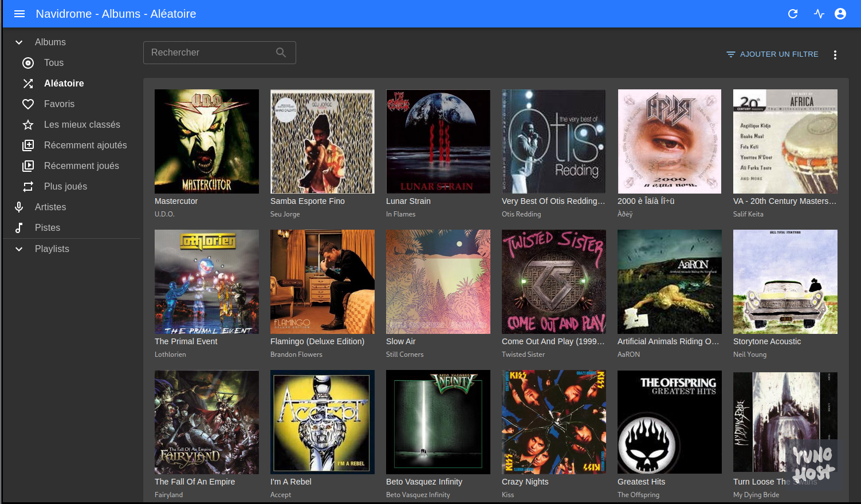Collapse the Albums section chevron
The height and width of the screenshot is (504, 861).
[x=19, y=42]
